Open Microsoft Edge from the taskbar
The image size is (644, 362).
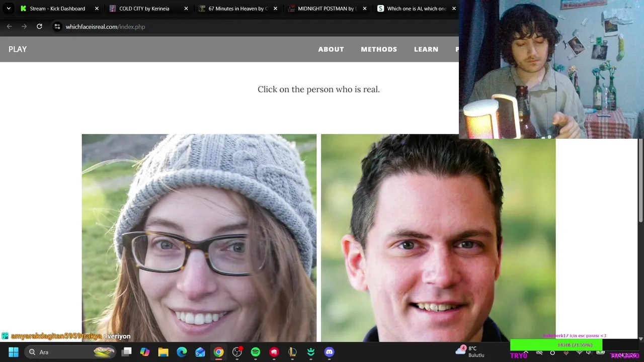(182, 352)
